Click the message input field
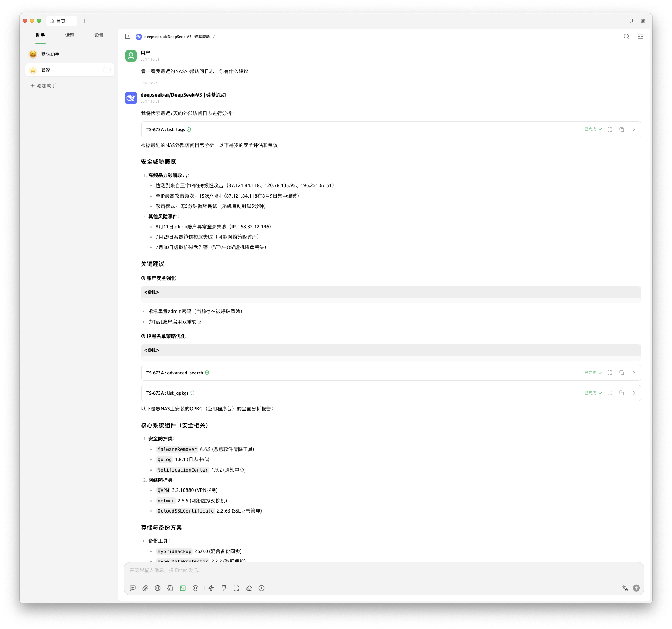672x629 pixels. click(350, 570)
